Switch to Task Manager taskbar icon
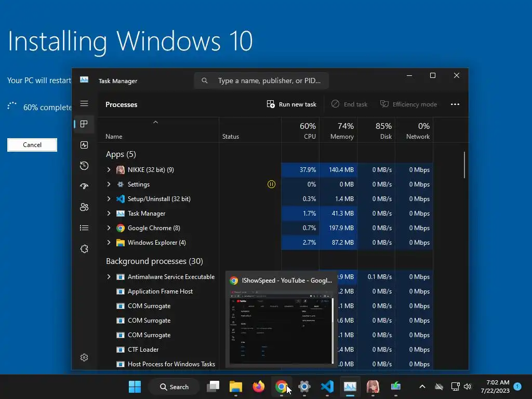Image resolution: width=532 pixels, height=399 pixels. coord(350,387)
